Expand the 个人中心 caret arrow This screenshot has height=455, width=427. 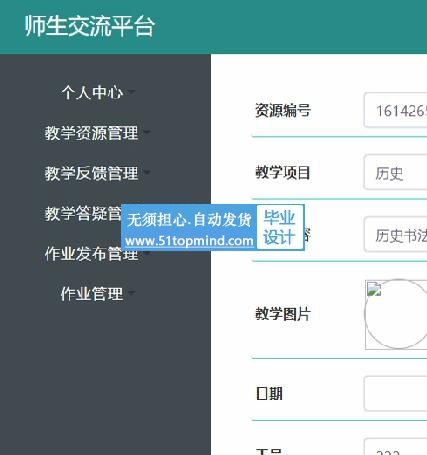click(131, 91)
